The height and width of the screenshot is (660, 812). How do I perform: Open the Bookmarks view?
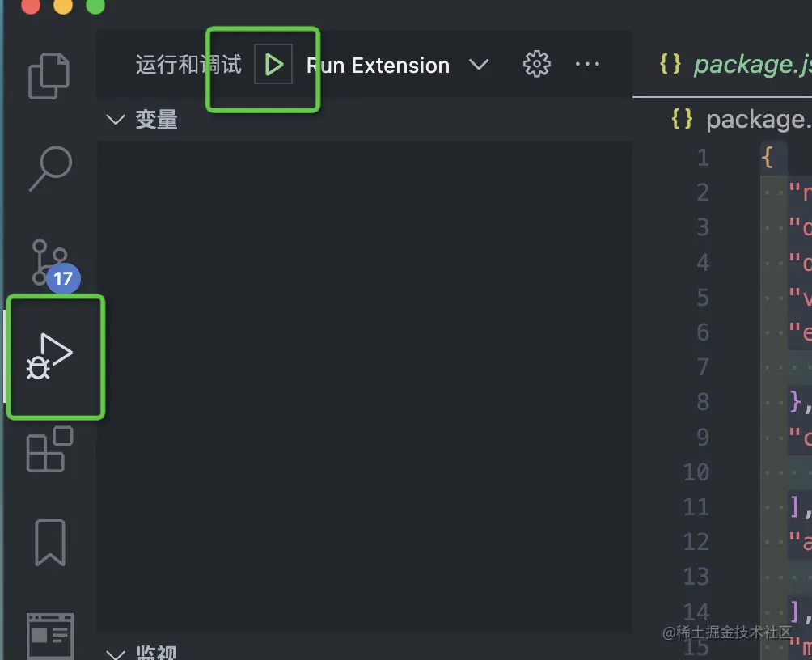50,542
